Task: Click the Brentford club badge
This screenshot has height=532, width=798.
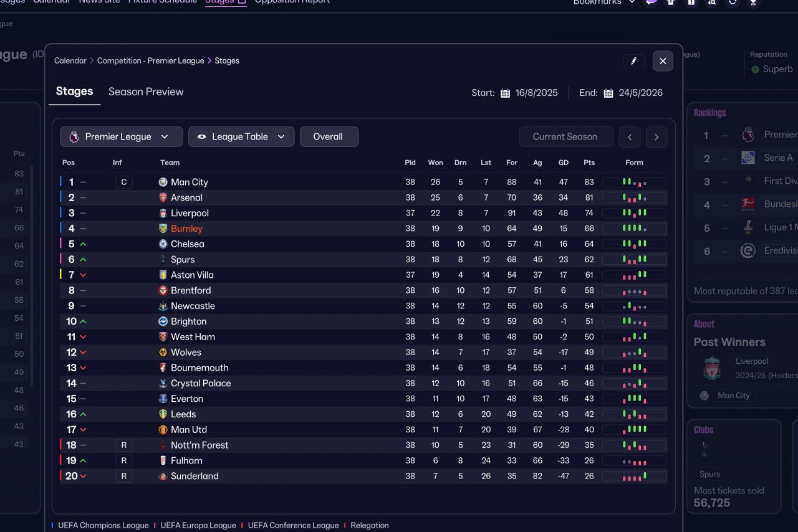Action: coord(163,290)
